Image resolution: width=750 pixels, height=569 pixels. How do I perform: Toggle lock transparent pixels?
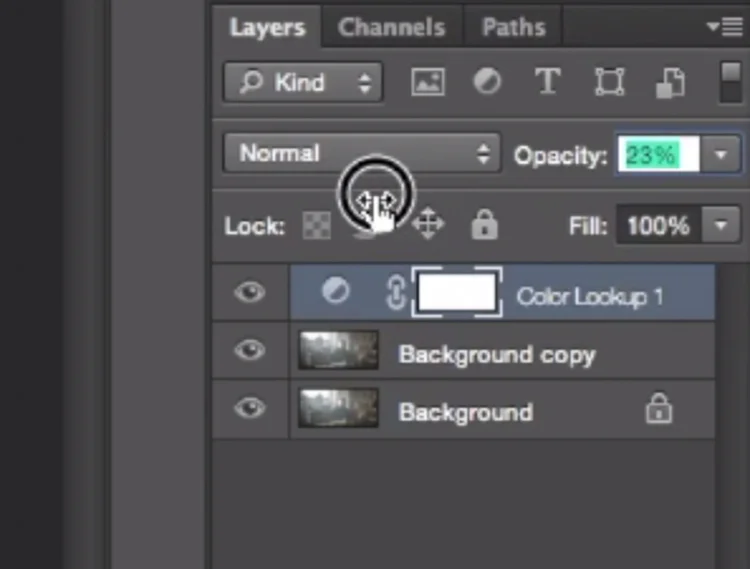click(x=317, y=225)
